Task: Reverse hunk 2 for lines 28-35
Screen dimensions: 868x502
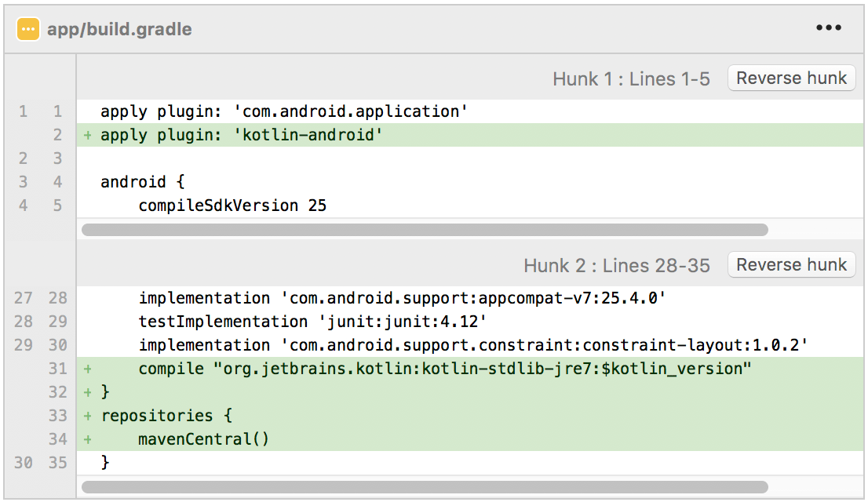Action: coord(791,265)
